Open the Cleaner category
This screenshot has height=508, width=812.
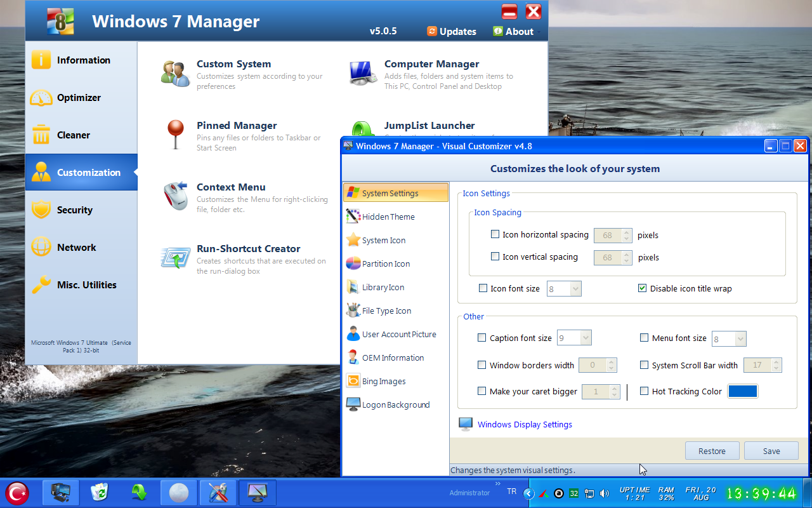click(81, 135)
